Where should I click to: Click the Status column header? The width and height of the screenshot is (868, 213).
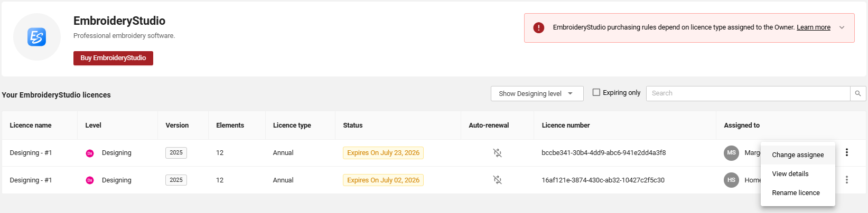(353, 125)
